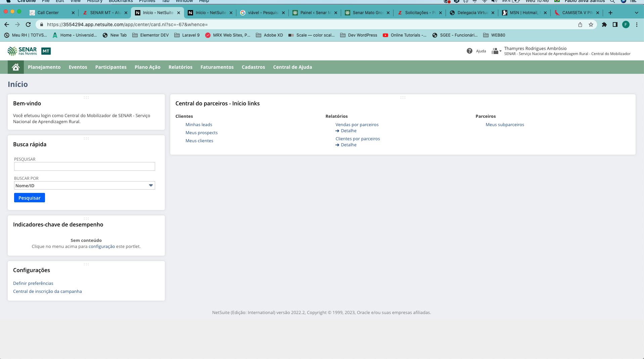The width and height of the screenshot is (644, 359).
Task: Open the Elementor DEV bookmark folder
Action: point(150,35)
